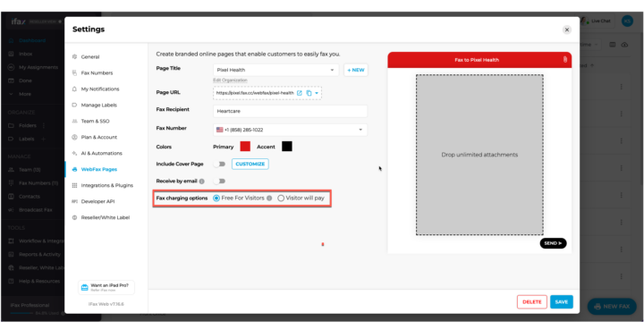Click the columns layout icon in background header

point(612,45)
